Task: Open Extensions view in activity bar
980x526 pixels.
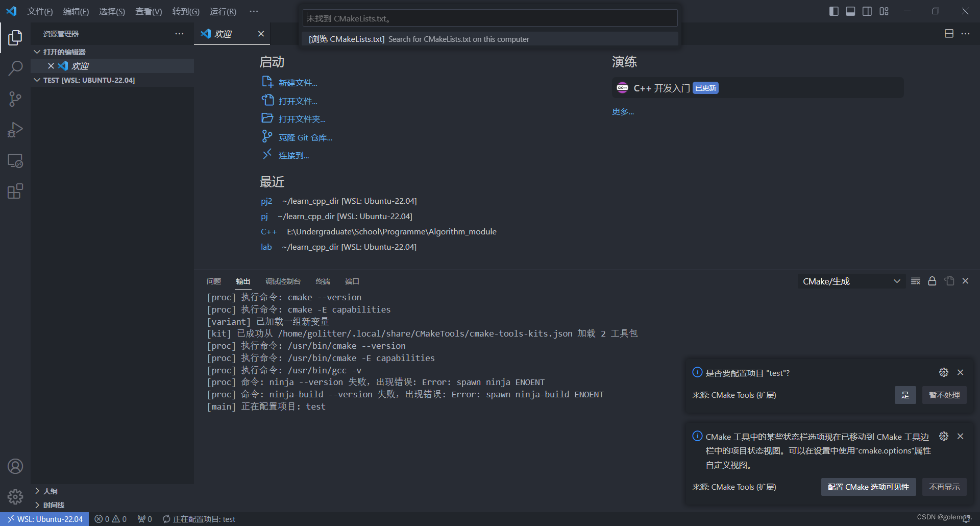Action: click(15, 192)
